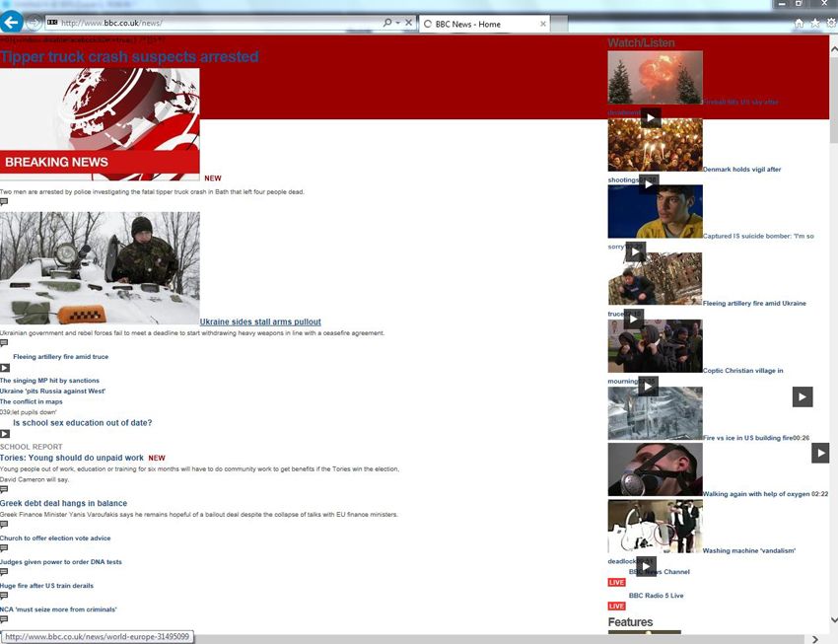Open the Home icon in browser toolbar
The image size is (838, 644).
click(800, 23)
